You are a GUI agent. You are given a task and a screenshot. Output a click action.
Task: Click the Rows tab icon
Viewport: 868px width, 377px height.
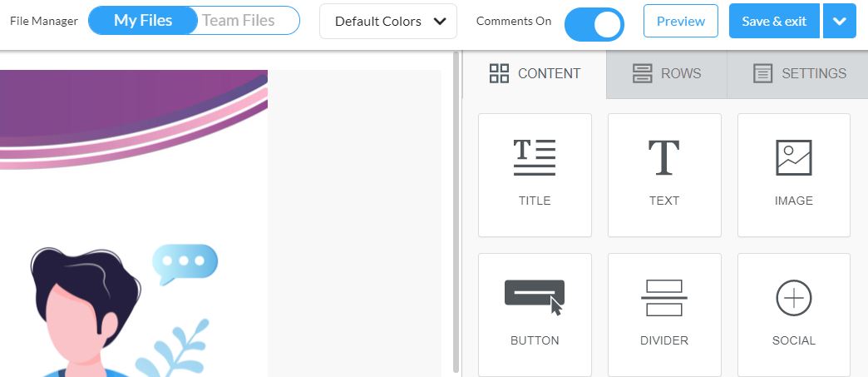tap(642, 73)
